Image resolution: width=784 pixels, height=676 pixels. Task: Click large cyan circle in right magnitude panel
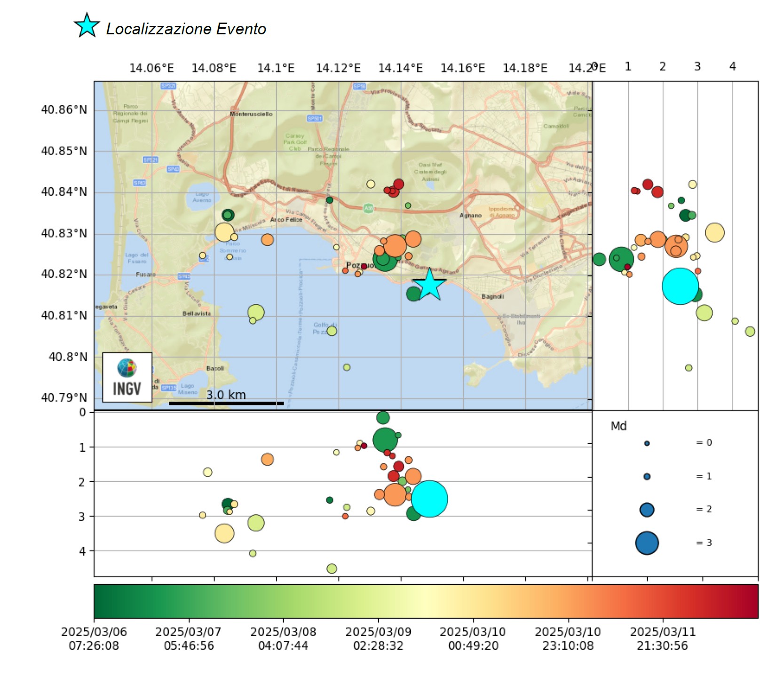pyautogui.click(x=680, y=286)
